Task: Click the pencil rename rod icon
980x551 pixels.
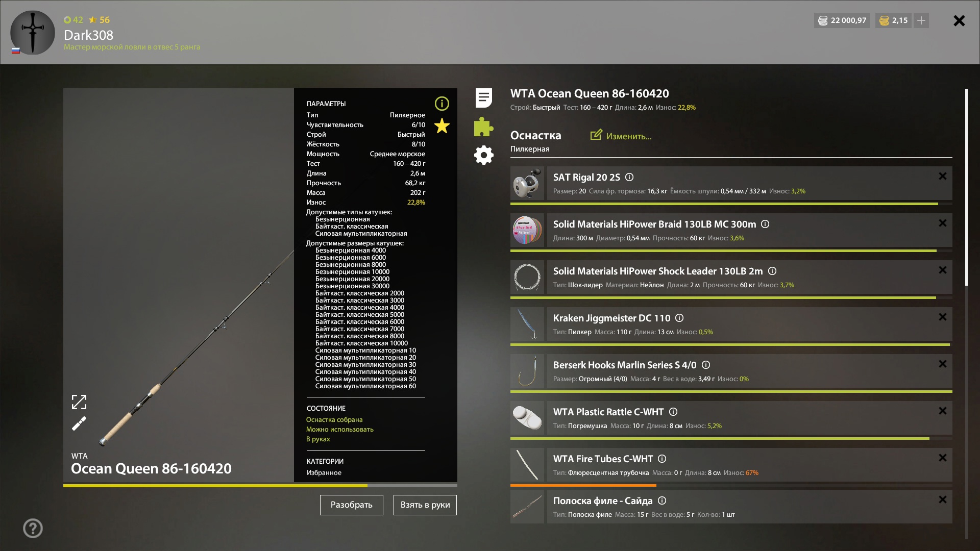Action: pyautogui.click(x=79, y=423)
